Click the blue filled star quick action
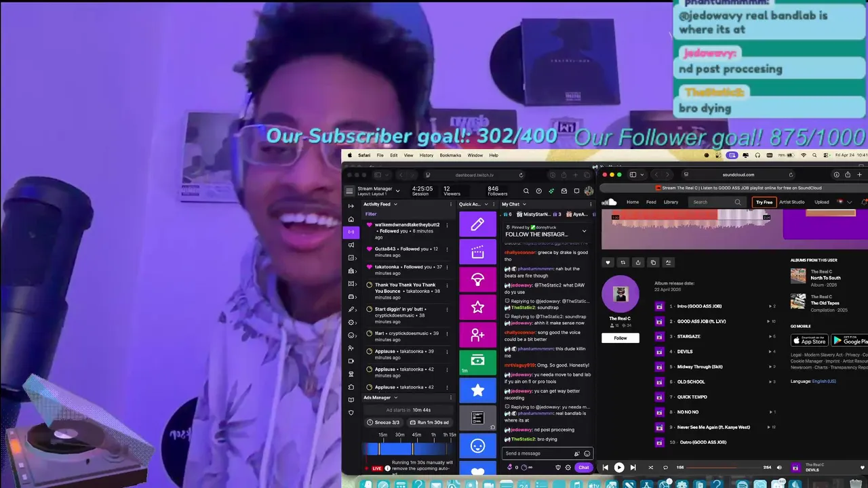The width and height of the screenshot is (868, 488). (477, 390)
